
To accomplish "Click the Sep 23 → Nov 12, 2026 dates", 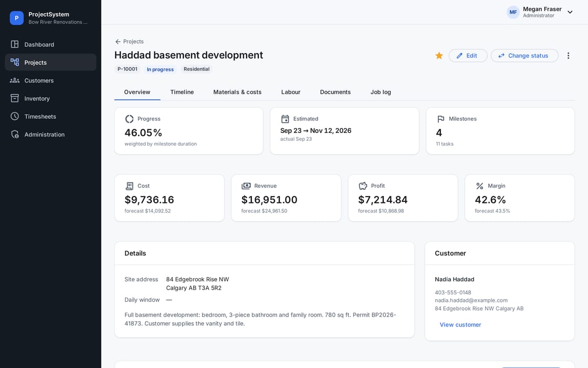I will pos(316,131).
